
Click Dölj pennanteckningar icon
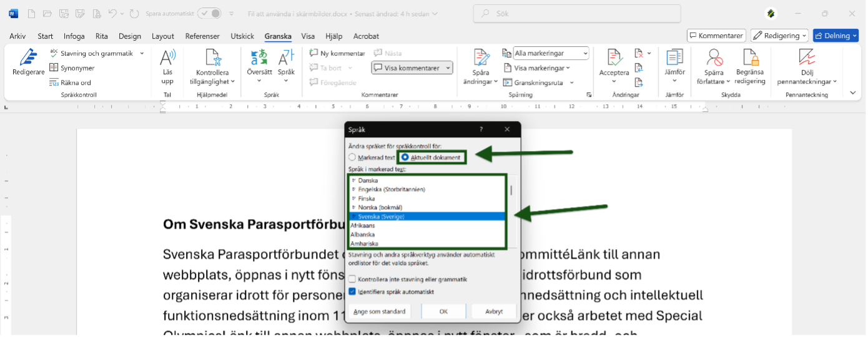click(x=807, y=57)
